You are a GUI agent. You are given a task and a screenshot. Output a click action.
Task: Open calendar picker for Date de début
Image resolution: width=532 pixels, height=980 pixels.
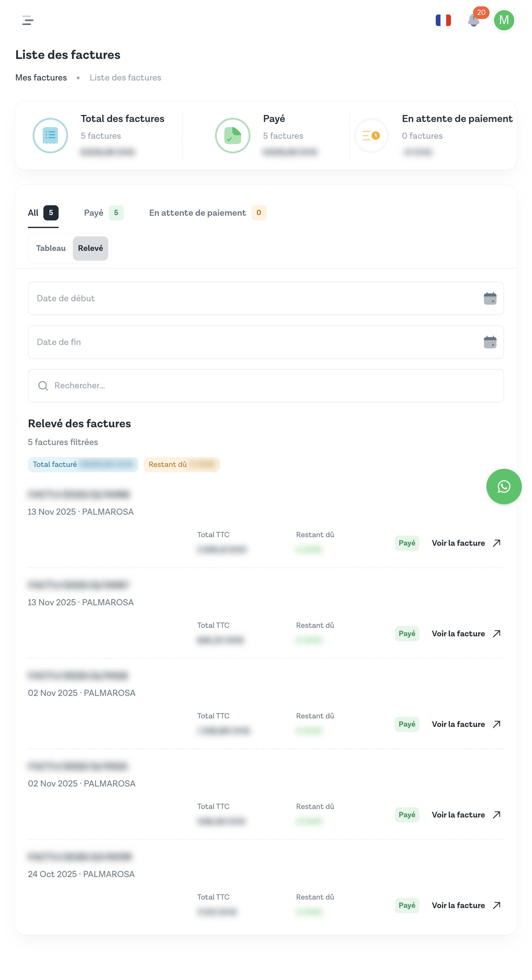point(490,298)
